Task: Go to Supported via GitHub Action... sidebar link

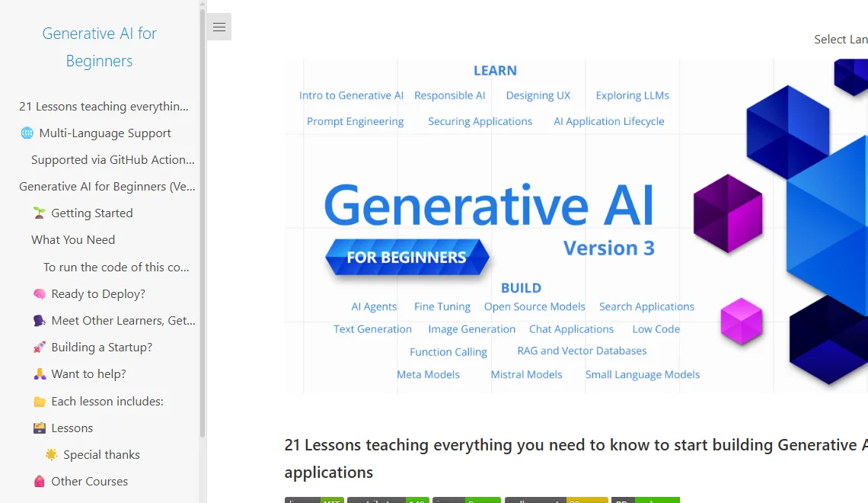Action: coord(113,159)
